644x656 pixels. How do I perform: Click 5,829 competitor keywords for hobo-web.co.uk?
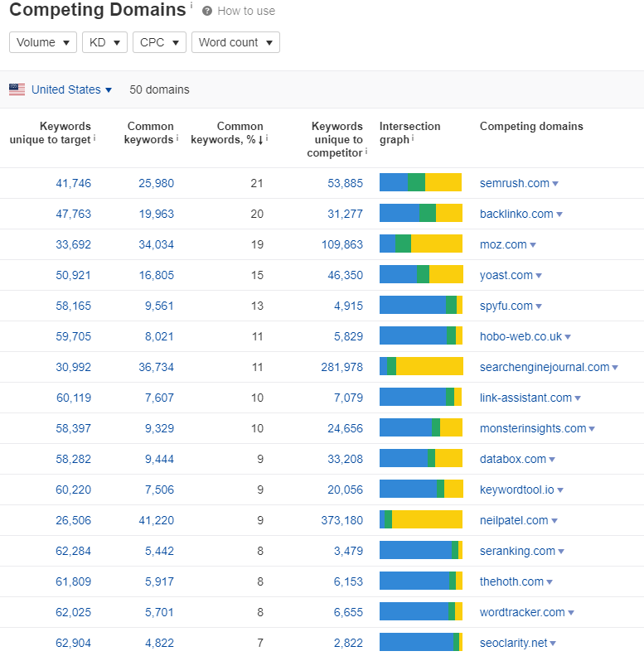pos(348,336)
